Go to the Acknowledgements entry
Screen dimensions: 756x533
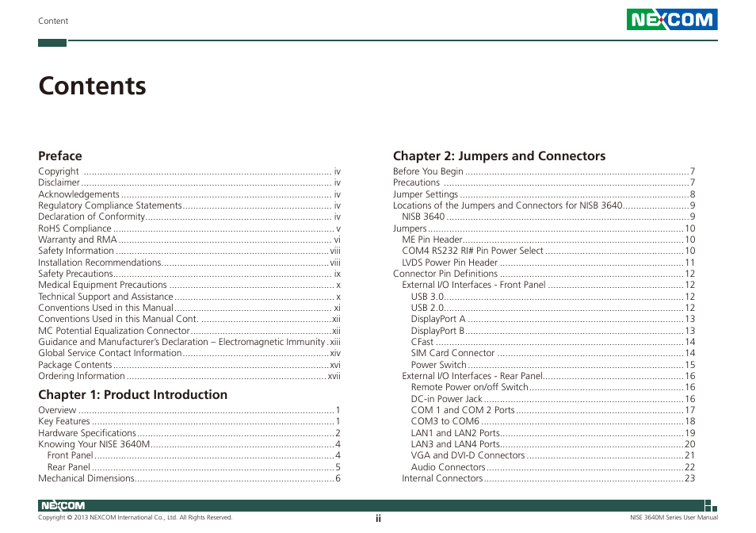tap(189, 194)
